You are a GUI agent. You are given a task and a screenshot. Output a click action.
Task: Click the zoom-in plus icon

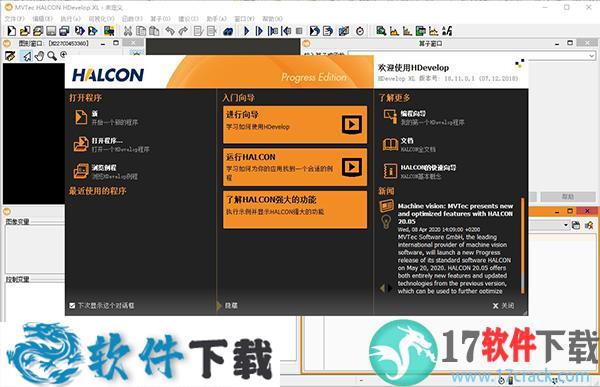pyautogui.click(x=63, y=55)
